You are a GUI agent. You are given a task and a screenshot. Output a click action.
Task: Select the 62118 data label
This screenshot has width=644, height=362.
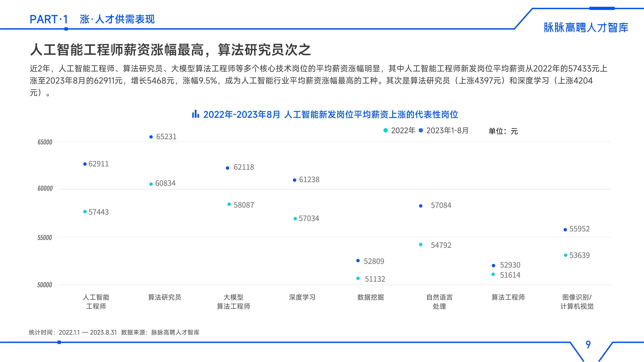244,167
